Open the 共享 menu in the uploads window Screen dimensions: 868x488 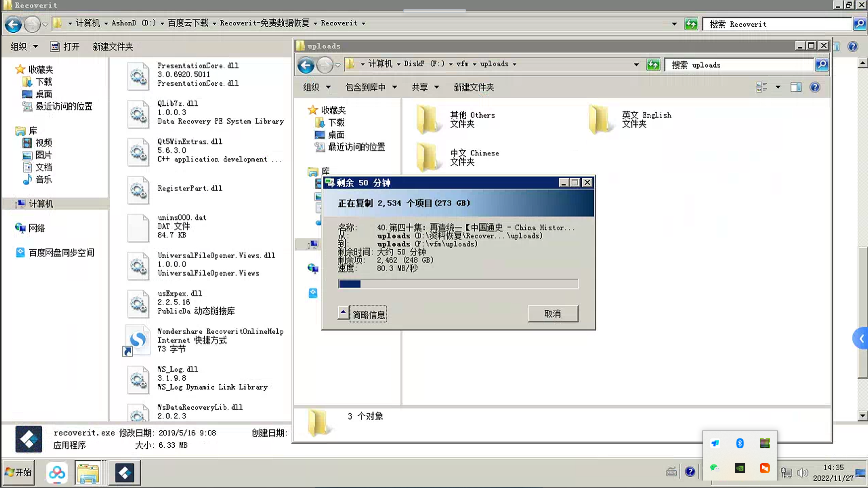(x=425, y=87)
